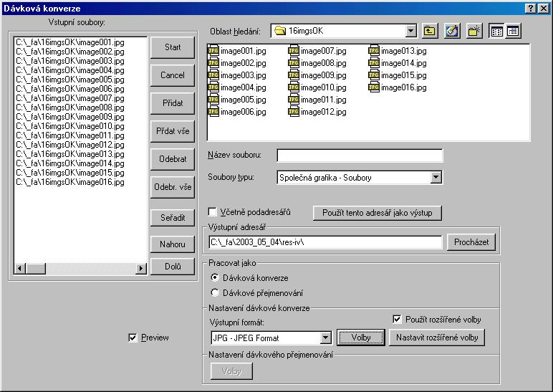Viewport: 553px width, 392px height.
Task: Click the input files list horizontal scrollbar
Action: pyautogui.click(x=80, y=268)
